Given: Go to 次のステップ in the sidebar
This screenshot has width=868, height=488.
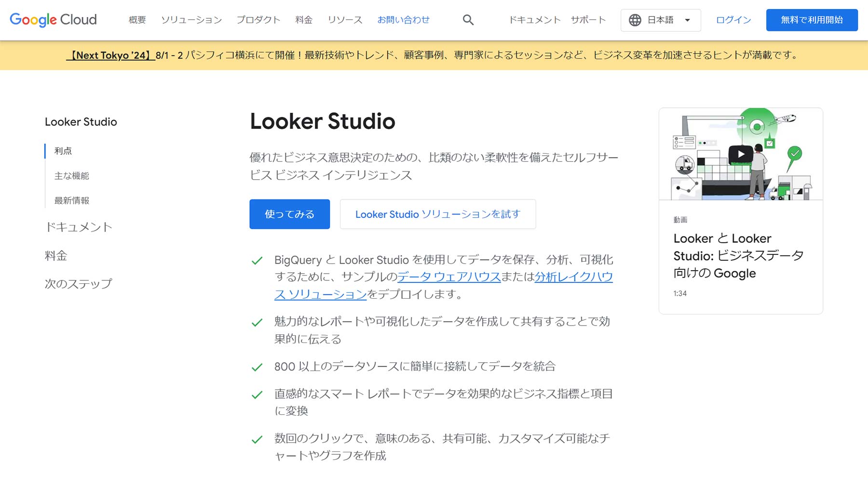Looking at the screenshot, I should click(x=79, y=284).
